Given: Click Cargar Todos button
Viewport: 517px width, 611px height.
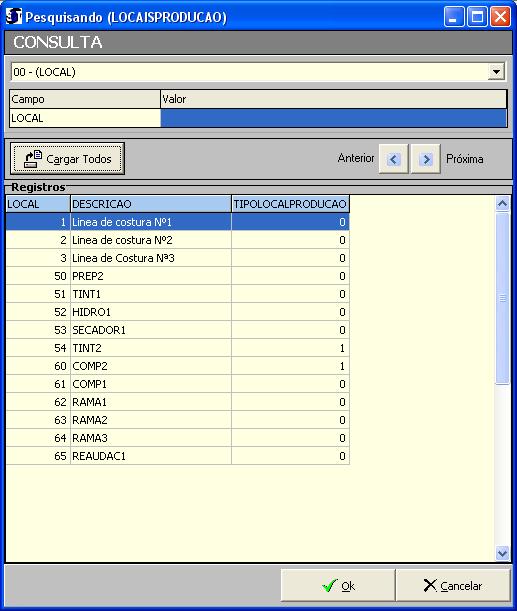Looking at the screenshot, I should point(67,159).
